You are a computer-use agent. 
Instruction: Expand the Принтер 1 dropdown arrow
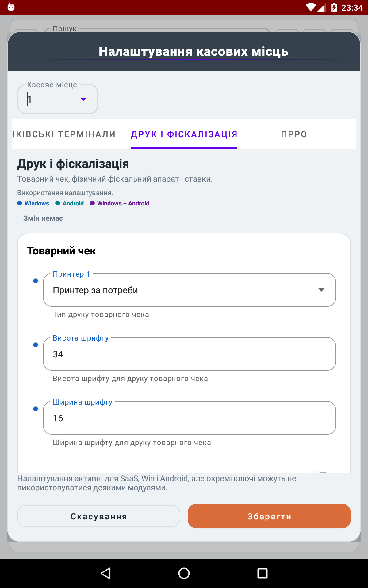point(321,290)
